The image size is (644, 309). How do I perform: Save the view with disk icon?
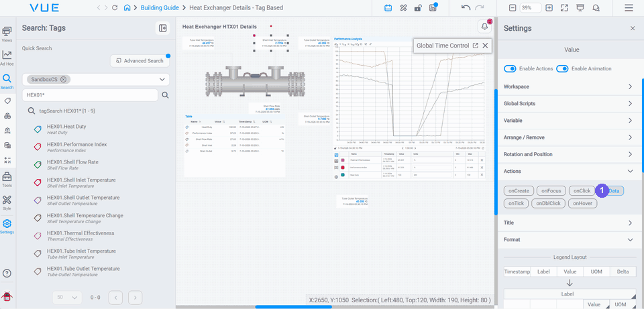tap(433, 8)
